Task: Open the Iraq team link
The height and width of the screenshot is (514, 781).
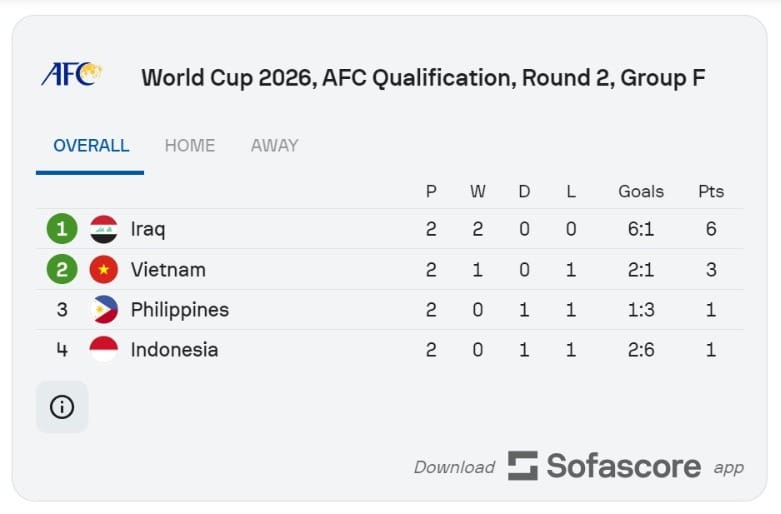Action: click(x=148, y=229)
